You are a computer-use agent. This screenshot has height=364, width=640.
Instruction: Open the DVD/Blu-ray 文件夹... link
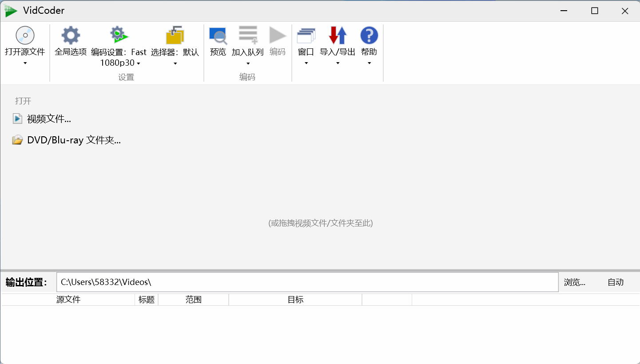coord(74,140)
